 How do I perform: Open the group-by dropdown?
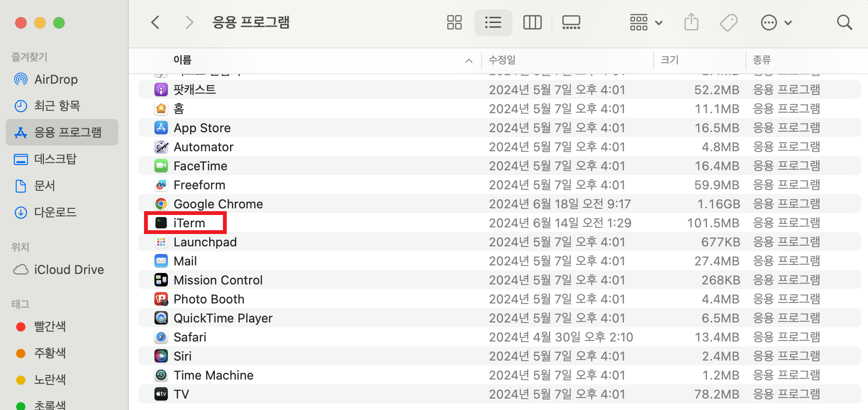pos(646,22)
